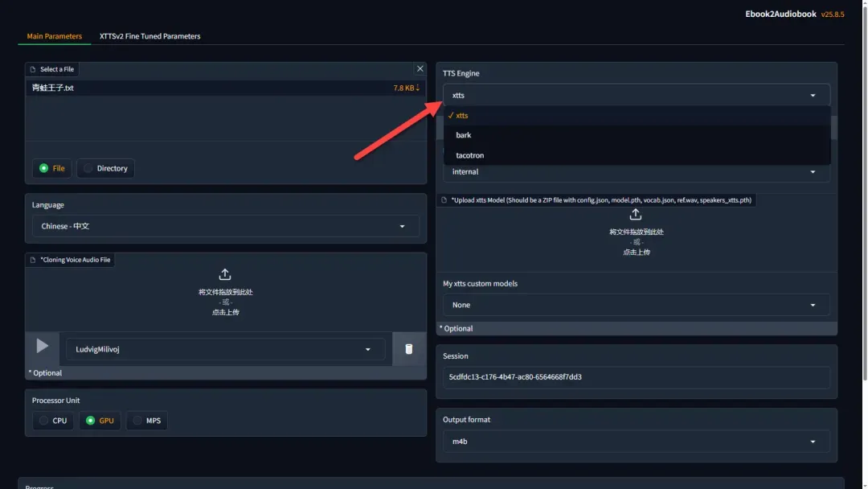
Task: Select bark from the engine list
Action: (x=637, y=135)
